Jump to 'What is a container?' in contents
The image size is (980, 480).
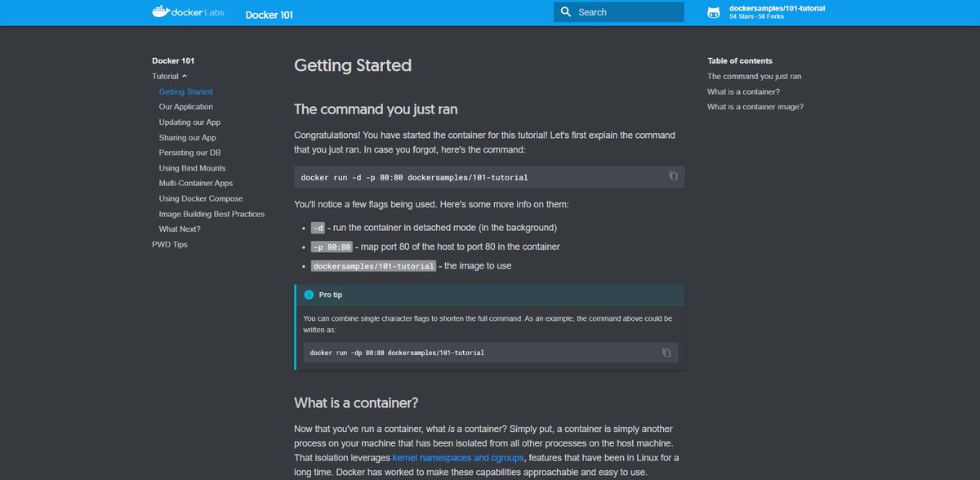tap(743, 91)
